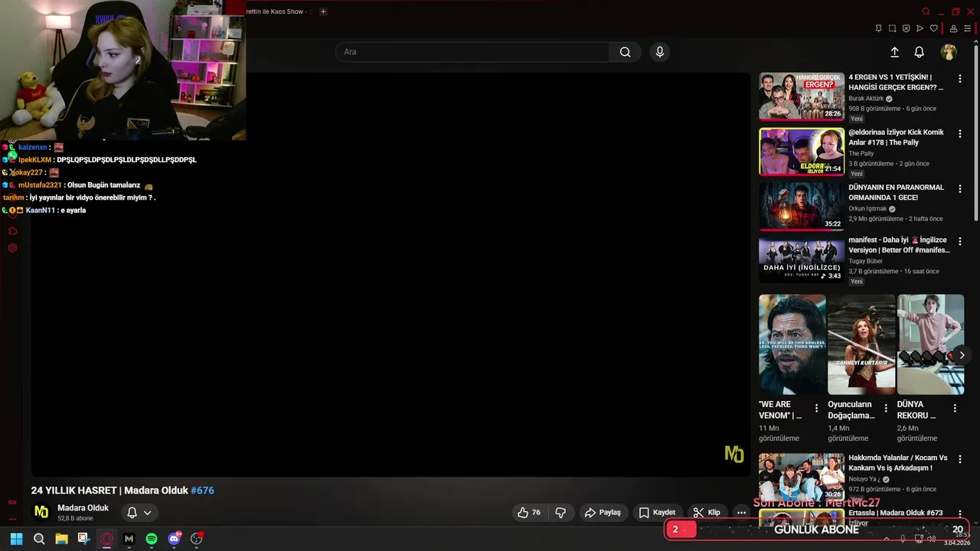Click the #676 hashtag link in title
Image resolution: width=980 pixels, height=551 pixels.
(202, 491)
